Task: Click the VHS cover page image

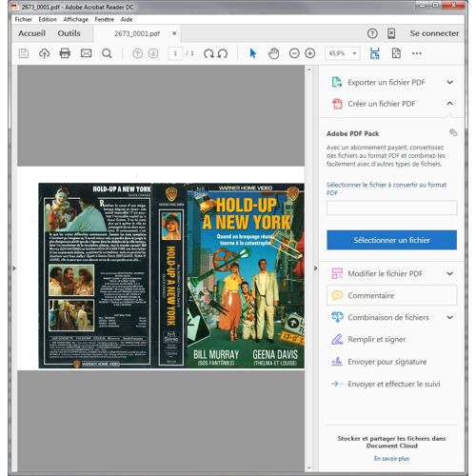Action: (171, 275)
